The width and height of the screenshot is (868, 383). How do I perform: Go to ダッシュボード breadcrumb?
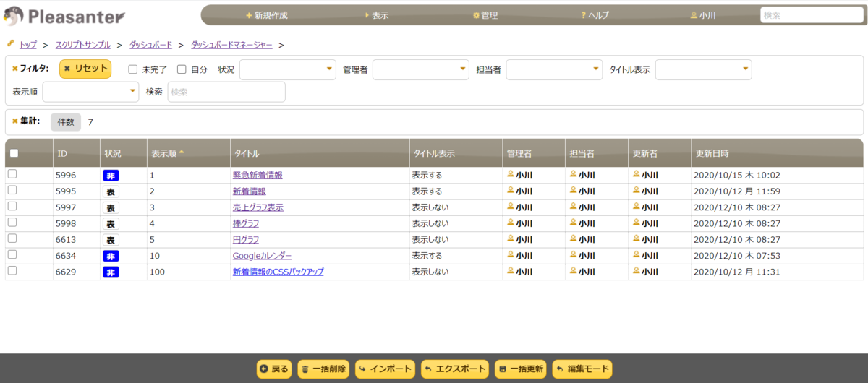(x=150, y=45)
